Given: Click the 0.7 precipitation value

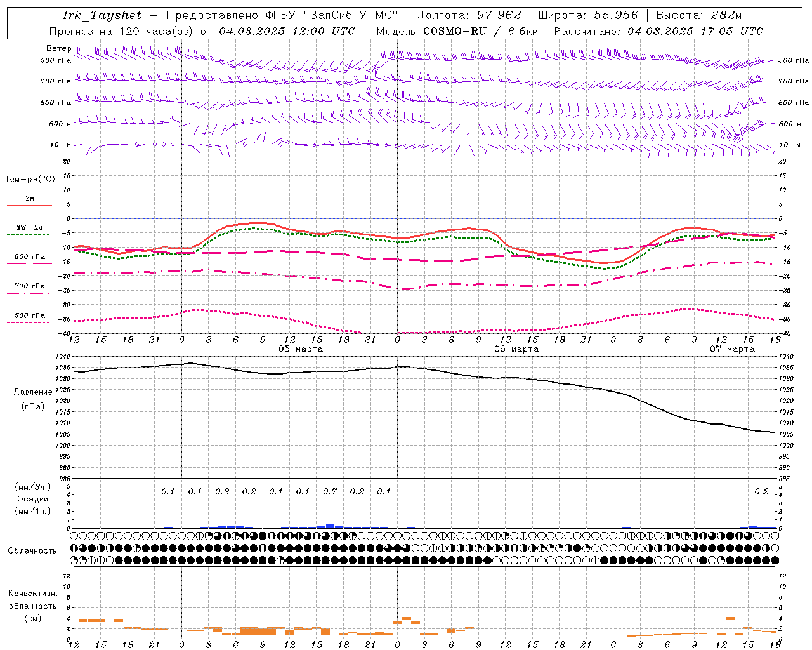Looking at the screenshot, I should click(x=330, y=492).
